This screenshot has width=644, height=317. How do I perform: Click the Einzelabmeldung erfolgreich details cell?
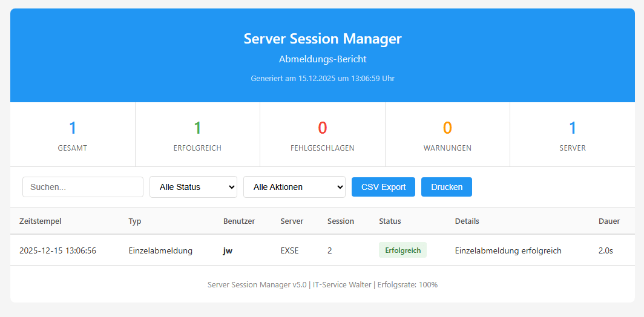(x=508, y=250)
